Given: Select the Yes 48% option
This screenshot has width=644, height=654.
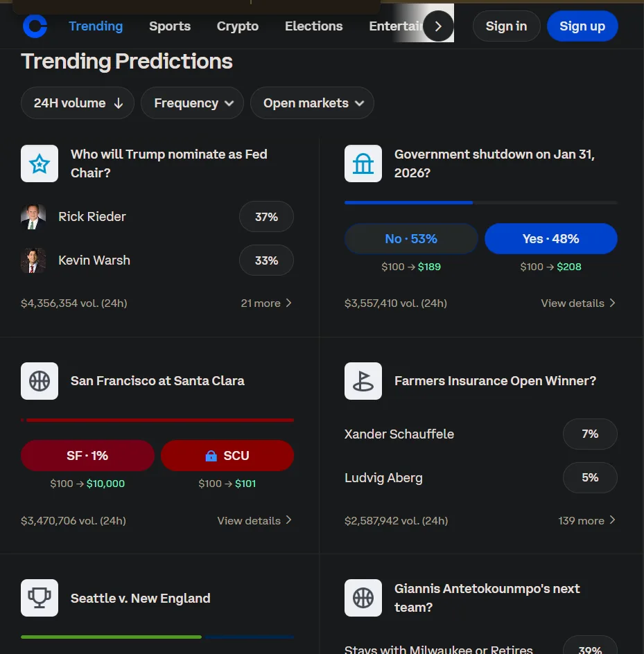Looking at the screenshot, I should (x=550, y=238).
